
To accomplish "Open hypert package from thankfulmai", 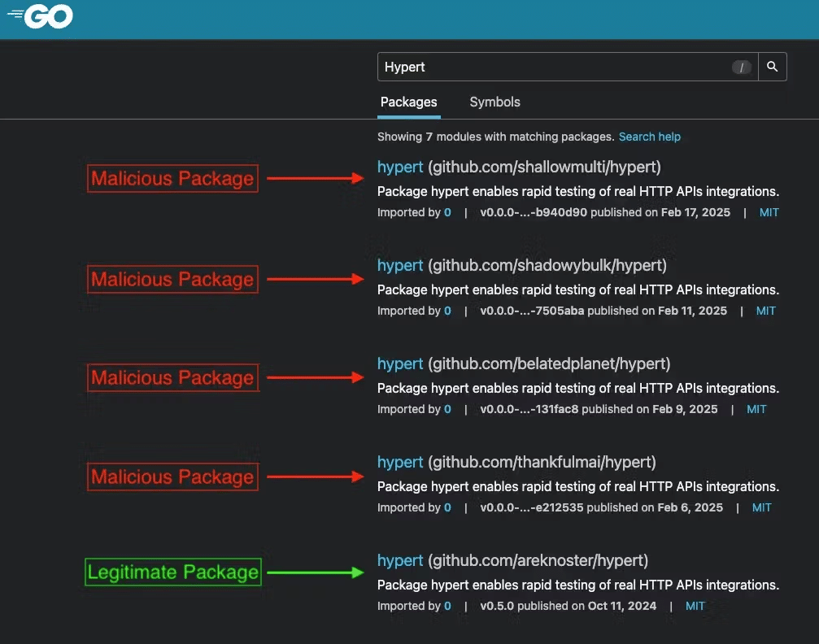I will 400,462.
